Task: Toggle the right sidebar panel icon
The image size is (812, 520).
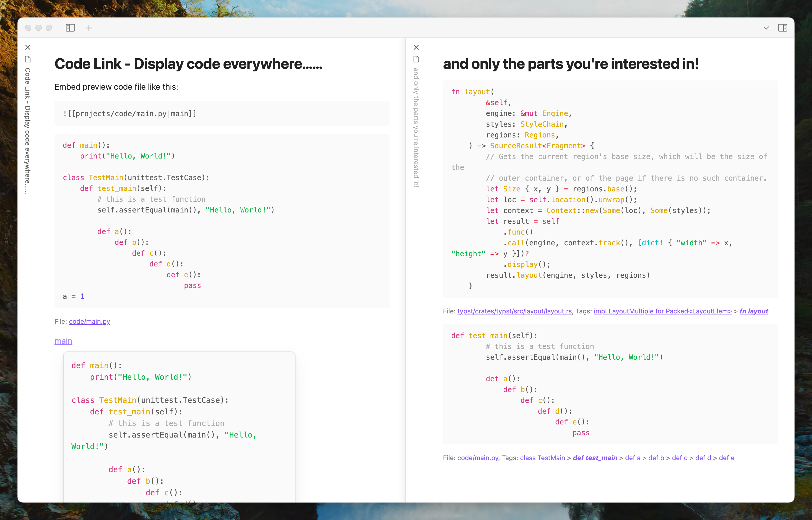Action: [x=782, y=28]
